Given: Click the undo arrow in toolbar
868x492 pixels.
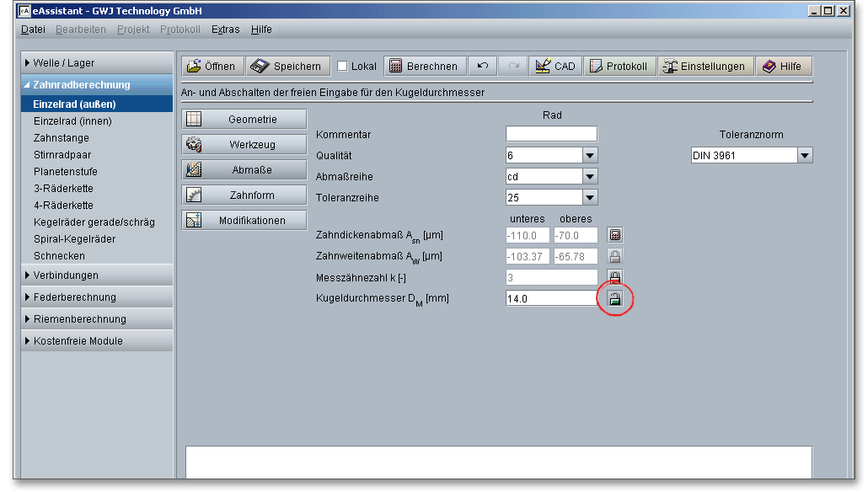Looking at the screenshot, I should [482, 67].
